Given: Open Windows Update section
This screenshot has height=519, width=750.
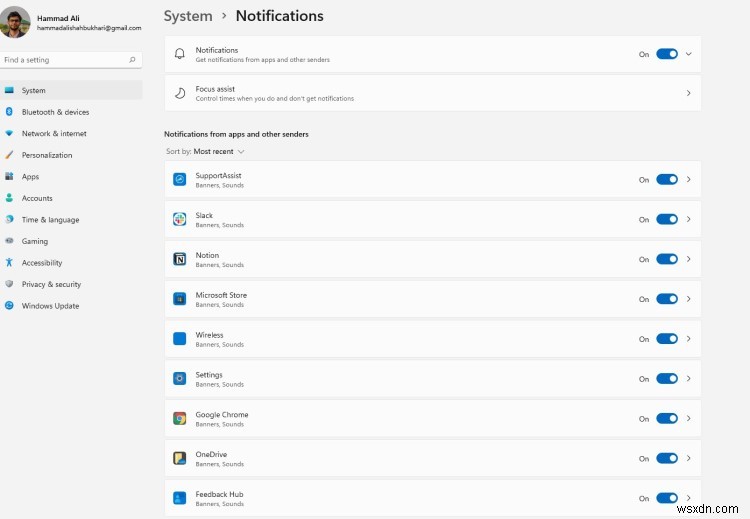Looking at the screenshot, I should (x=71, y=306).
